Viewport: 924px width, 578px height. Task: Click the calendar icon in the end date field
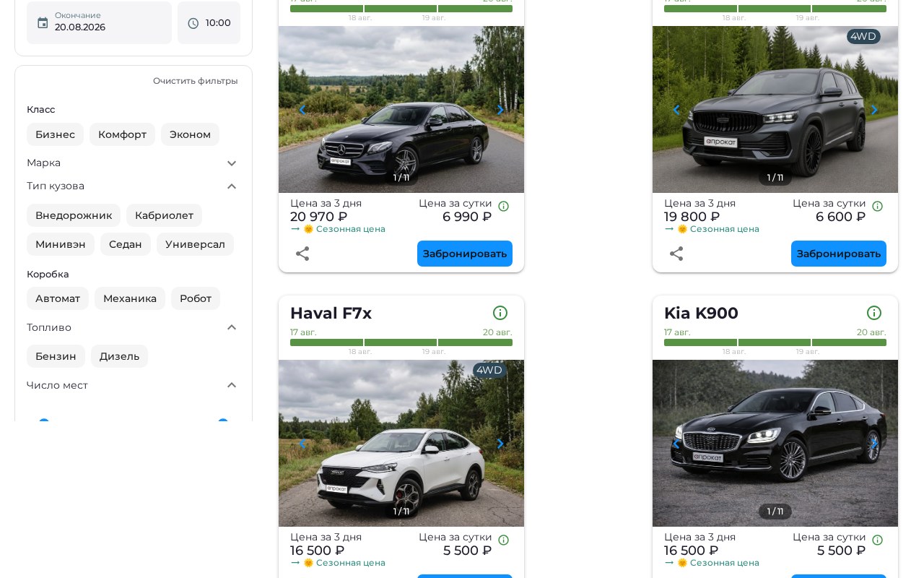(43, 23)
